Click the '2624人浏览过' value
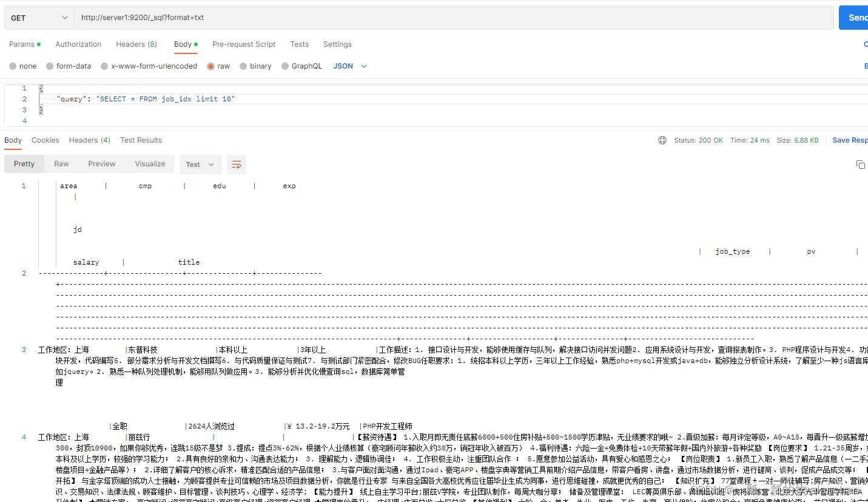 211,426
